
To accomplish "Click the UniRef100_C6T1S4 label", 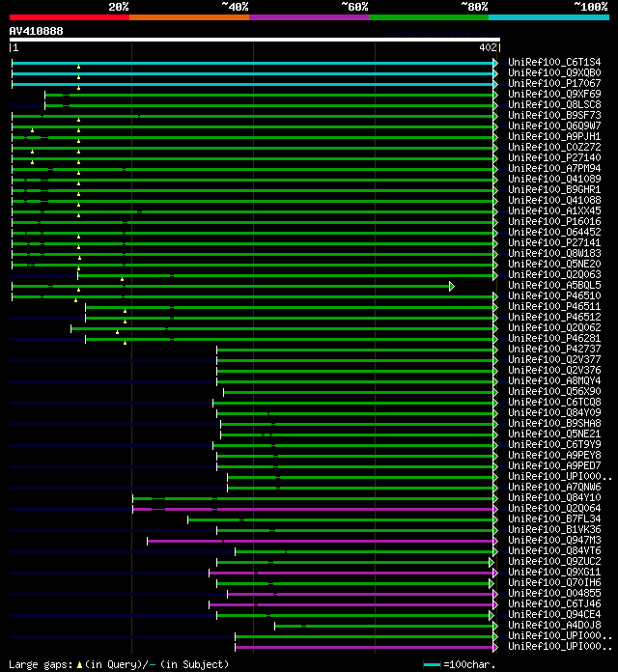I will (x=554, y=63).
